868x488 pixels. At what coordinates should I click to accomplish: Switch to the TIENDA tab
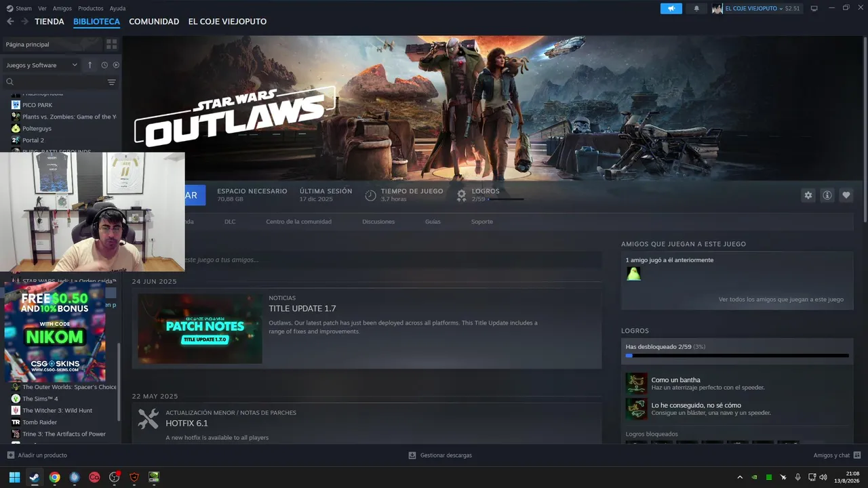pyautogui.click(x=50, y=22)
